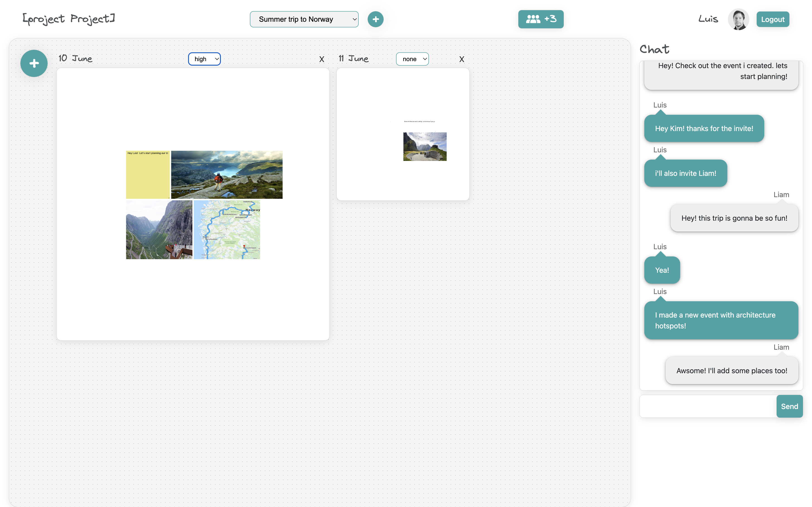Viewport: 812px width, 507px height.
Task: Open the Summer trip to Norway dropdown
Action: pos(304,19)
